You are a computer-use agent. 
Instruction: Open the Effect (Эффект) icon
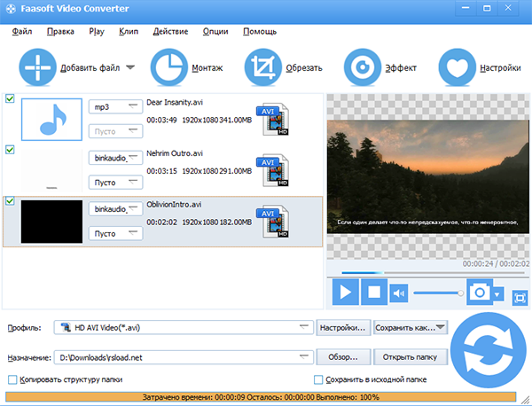pos(363,67)
